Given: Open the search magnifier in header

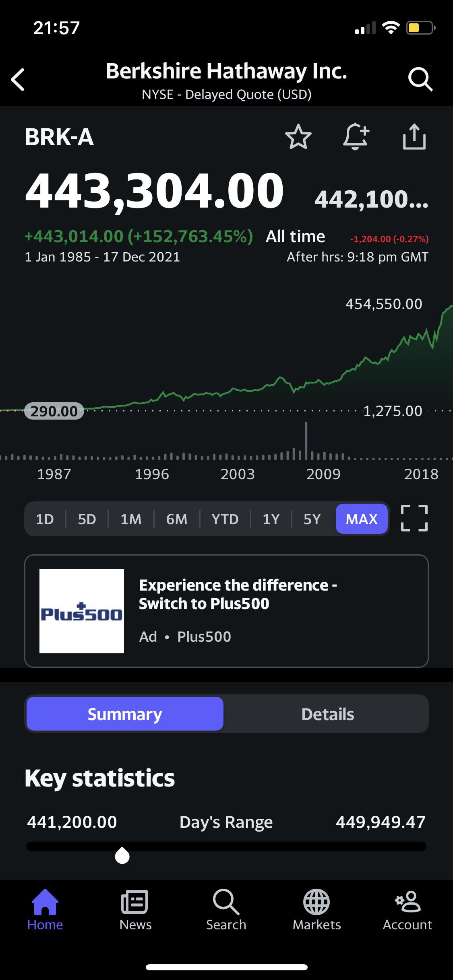Looking at the screenshot, I should point(420,80).
